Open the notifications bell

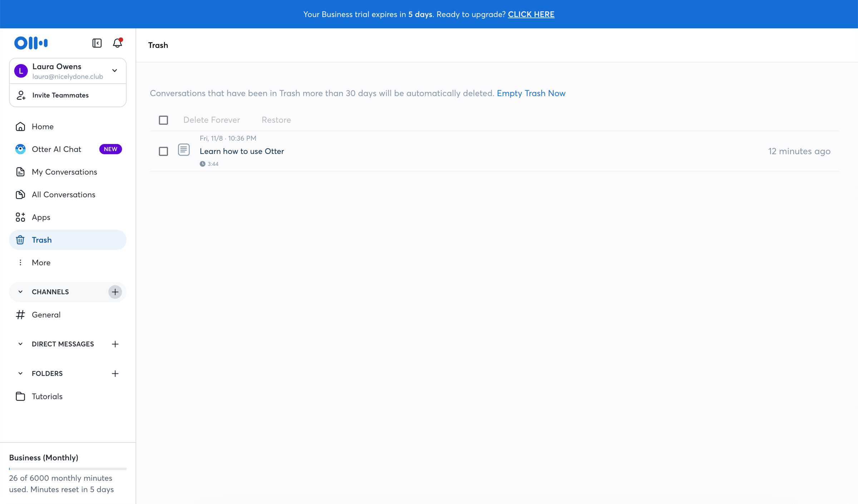118,43
